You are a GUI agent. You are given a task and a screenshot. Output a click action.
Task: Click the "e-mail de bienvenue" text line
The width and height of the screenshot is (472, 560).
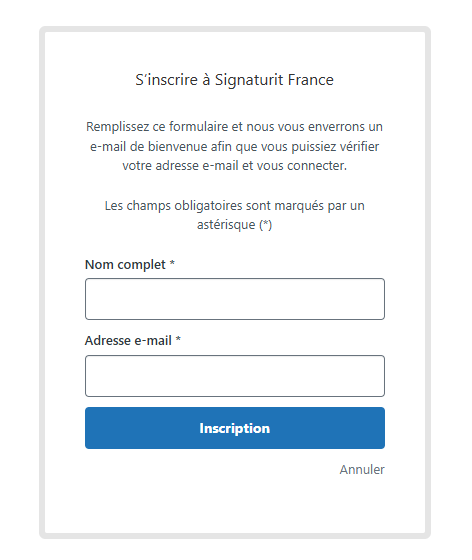tap(235, 146)
